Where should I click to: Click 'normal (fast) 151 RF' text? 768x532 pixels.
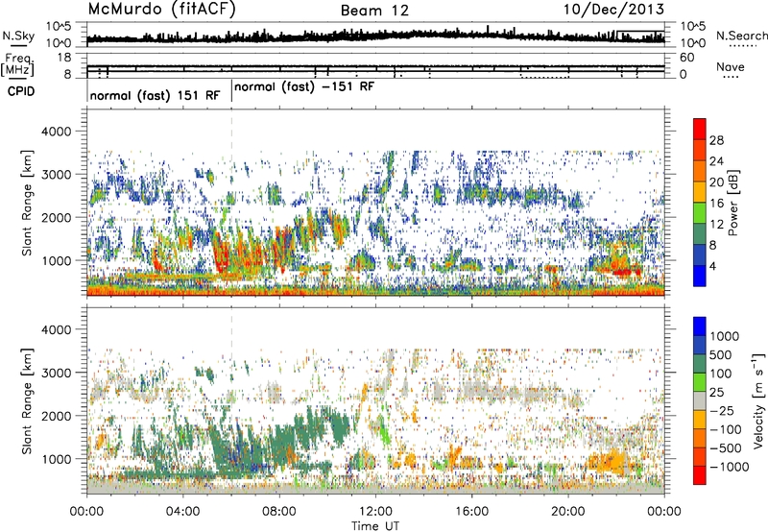155,95
